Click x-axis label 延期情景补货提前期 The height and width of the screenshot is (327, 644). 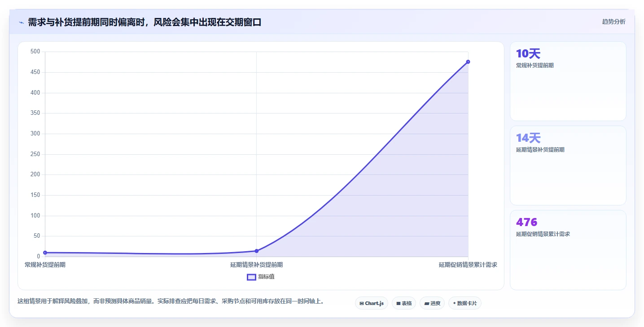point(256,265)
